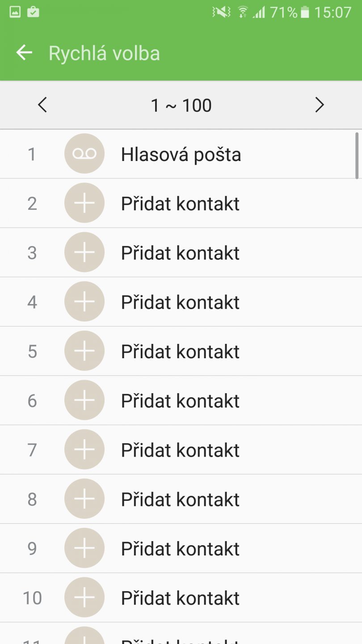The height and width of the screenshot is (644, 362).
Task: Tap Přidat kontakt text in row 6
Action: pos(180,401)
